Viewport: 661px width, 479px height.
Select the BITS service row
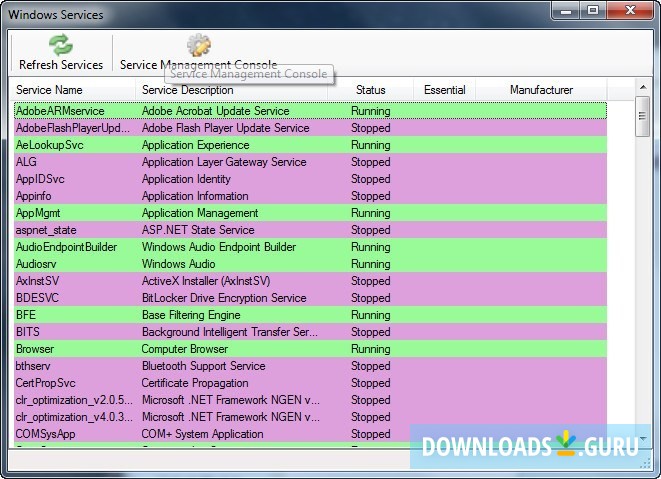coord(310,332)
